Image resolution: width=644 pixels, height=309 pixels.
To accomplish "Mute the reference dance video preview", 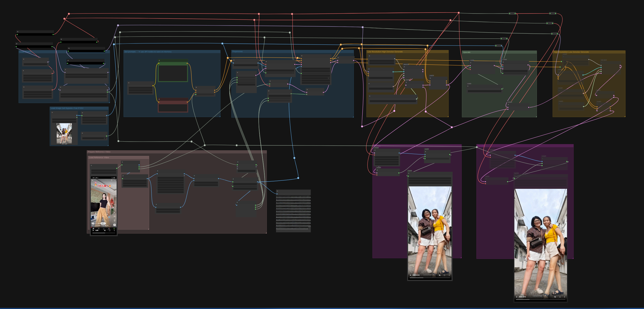I will (x=105, y=230).
